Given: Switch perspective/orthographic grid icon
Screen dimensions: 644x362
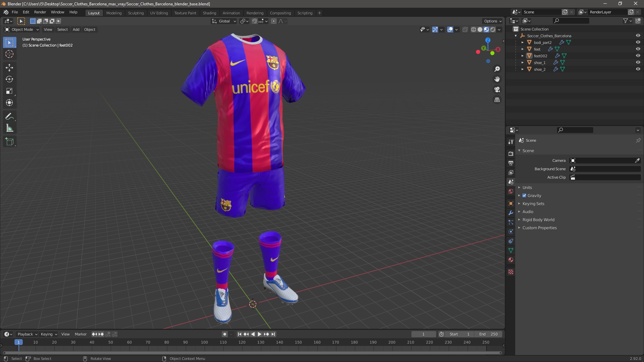Looking at the screenshot, I should click(497, 100).
